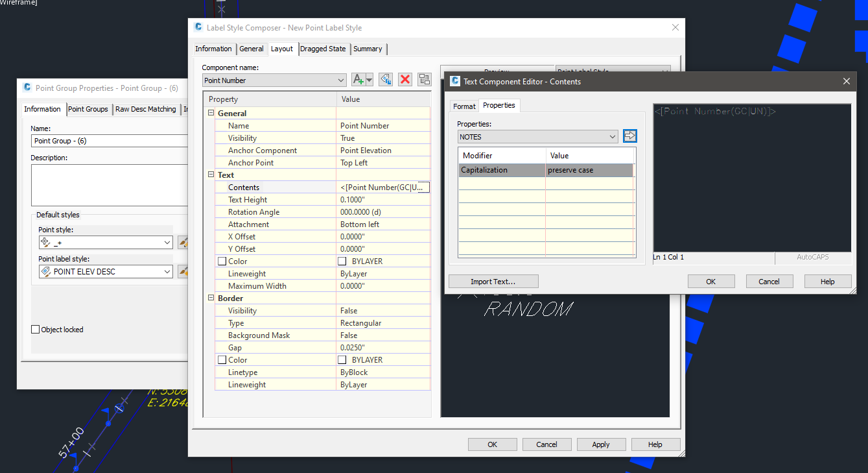Click Help in Label Style Composer

pos(655,444)
